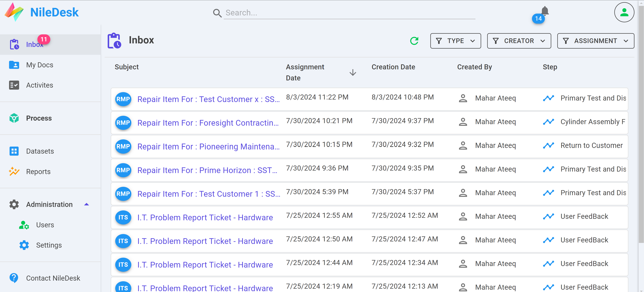Click the 14 notification count badge
Screen dimensions: 644x292
[538, 18]
